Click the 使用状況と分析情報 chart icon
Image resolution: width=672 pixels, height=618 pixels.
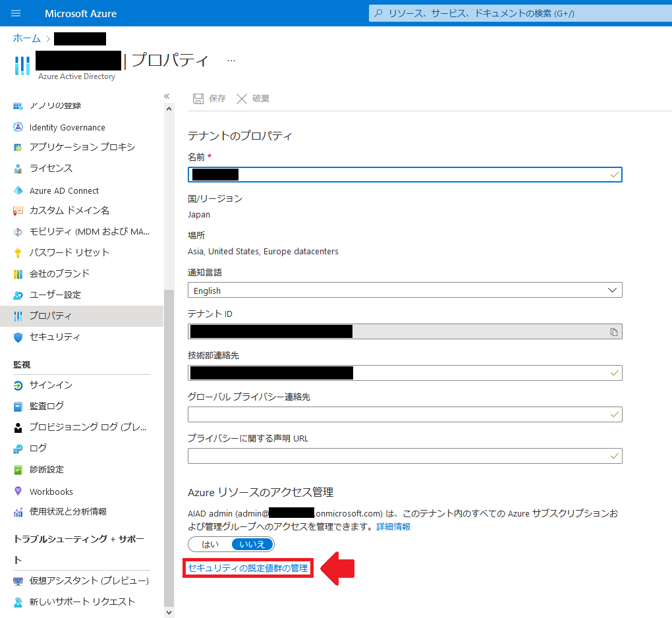(18, 512)
